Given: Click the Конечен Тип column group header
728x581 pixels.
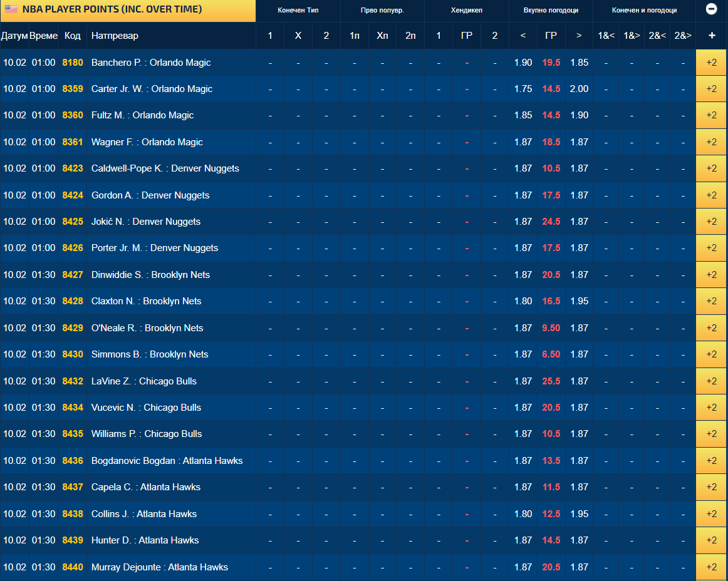Looking at the screenshot, I should coord(298,10).
